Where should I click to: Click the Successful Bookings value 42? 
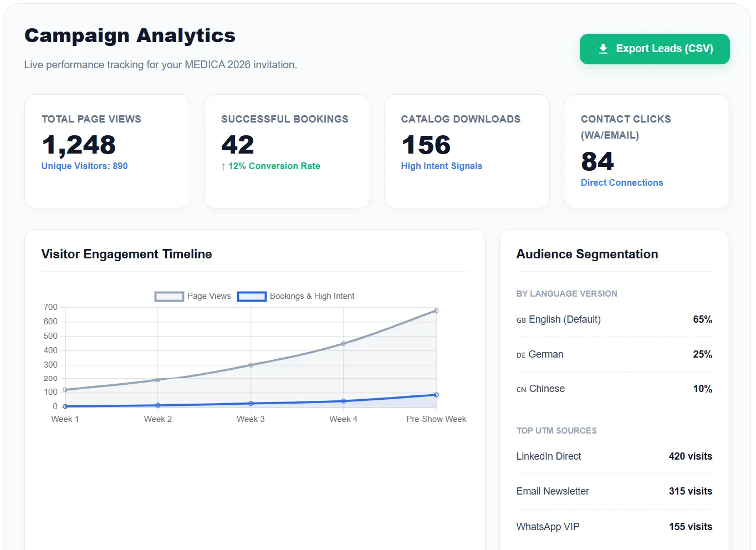pyautogui.click(x=238, y=145)
